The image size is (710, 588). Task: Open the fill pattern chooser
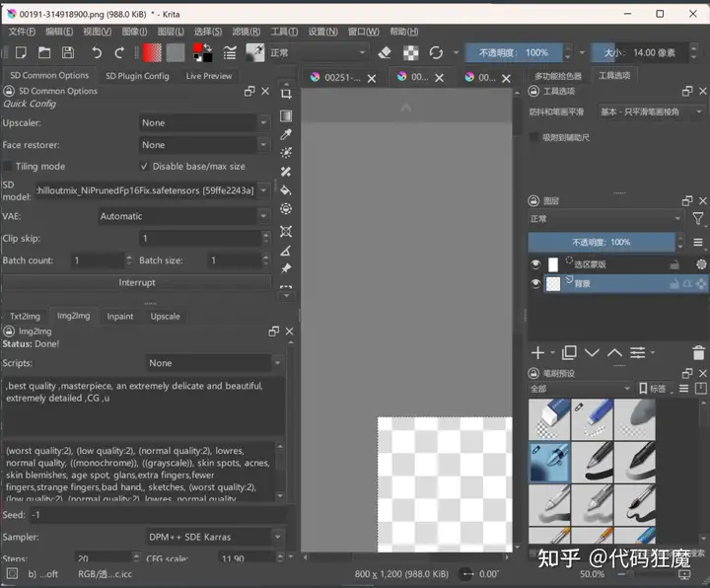tap(176, 53)
